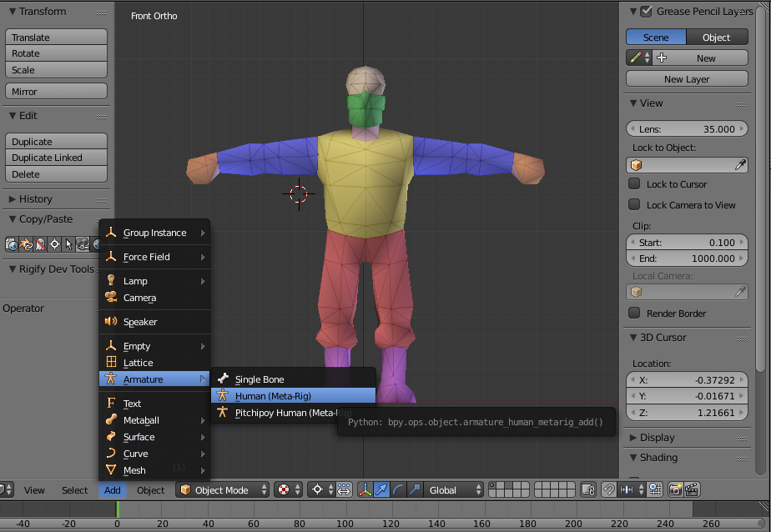Viewport: 771px width, 532px height.
Task: Select the scale manipulator icon
Action: point(415,489)
